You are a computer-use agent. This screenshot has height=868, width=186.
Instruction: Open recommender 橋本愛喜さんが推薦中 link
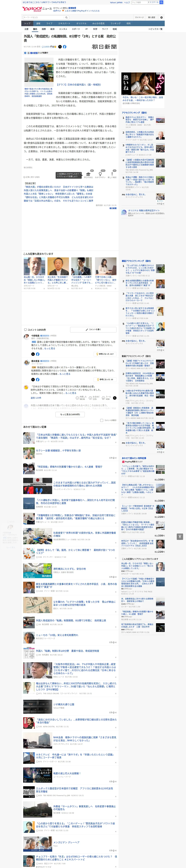coord(39,53)
